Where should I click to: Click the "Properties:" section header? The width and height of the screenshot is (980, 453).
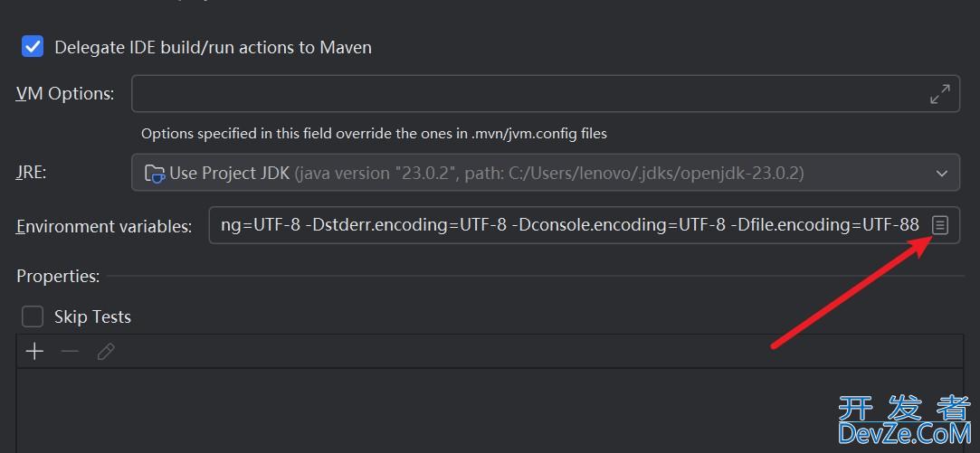tap(58, 276)
